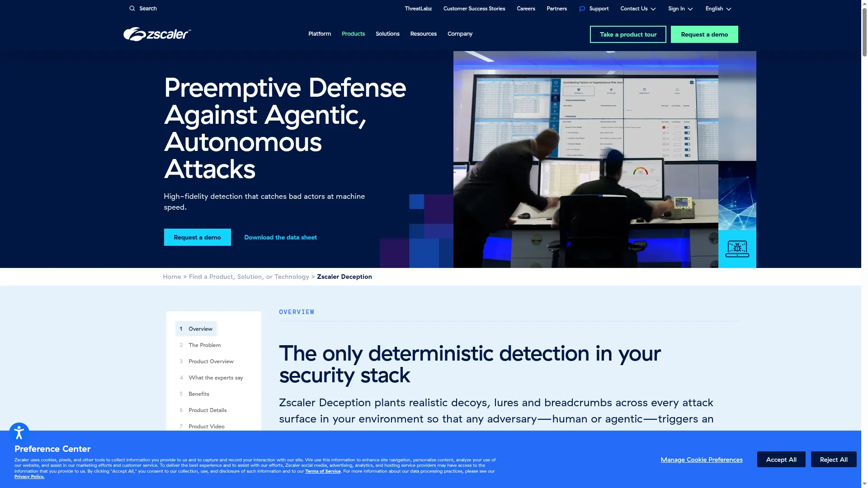Open the Partners link
This screenshot has height=488, width=868.
click(x=557, y=9)
